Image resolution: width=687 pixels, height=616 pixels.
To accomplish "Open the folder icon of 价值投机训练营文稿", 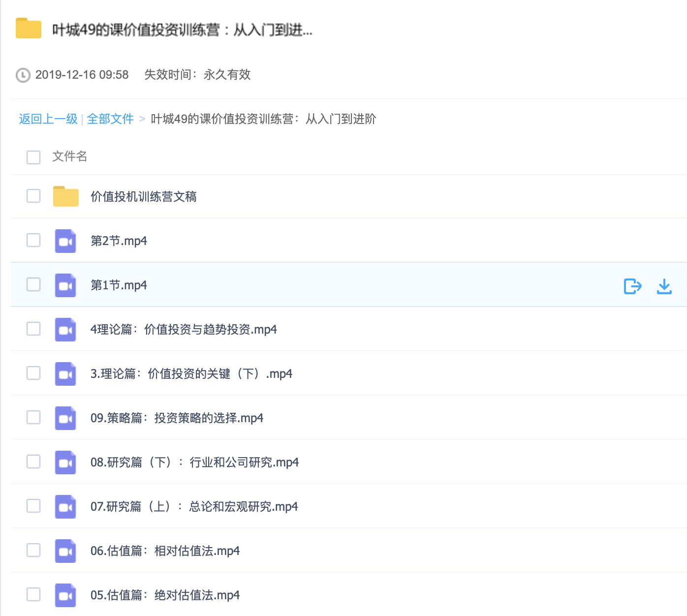I will [66, 196].
